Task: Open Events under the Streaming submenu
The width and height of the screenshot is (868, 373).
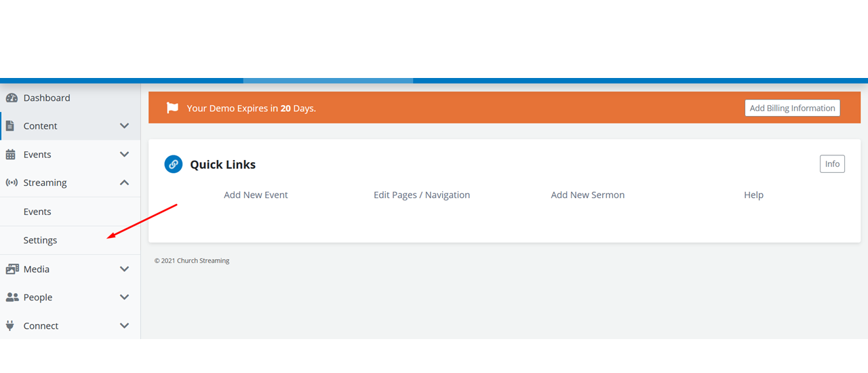Action: [37, 212]
